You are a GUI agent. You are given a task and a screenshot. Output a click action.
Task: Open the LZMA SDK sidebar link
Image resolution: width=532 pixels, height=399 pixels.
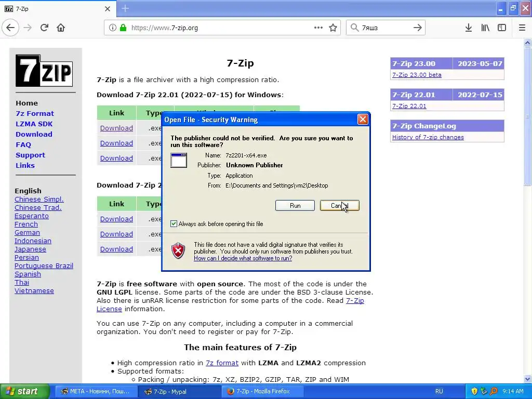click(x=34, y=124)
